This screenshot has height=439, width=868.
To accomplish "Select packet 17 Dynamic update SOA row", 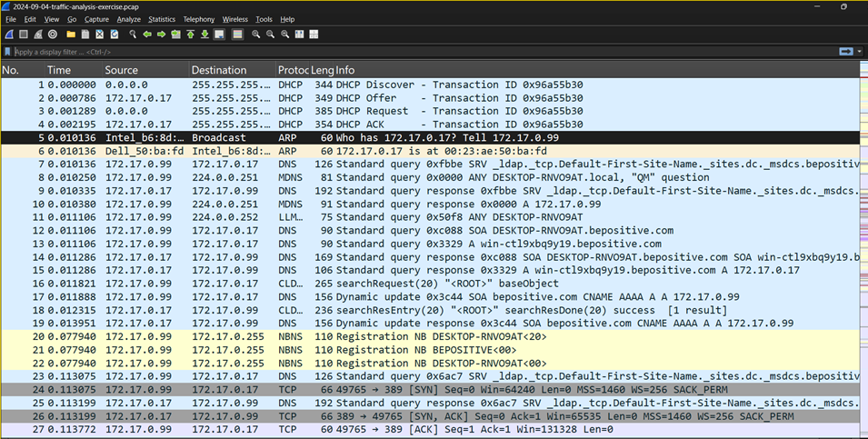I will coord(430,296).
